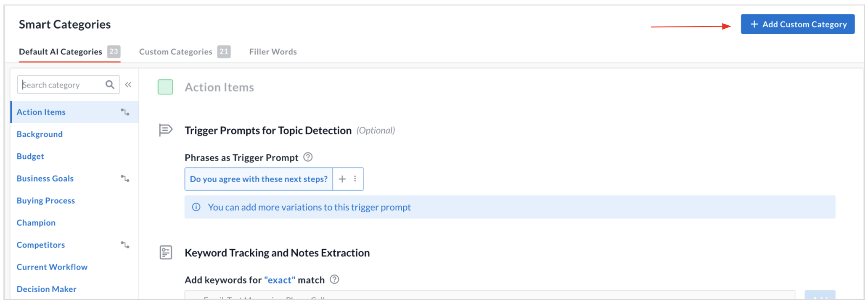Image resolution: width=868 pixels, height=304 pixels.
Task: Click the plus to add a trigger phrase variation
Action: click(342, 179)
